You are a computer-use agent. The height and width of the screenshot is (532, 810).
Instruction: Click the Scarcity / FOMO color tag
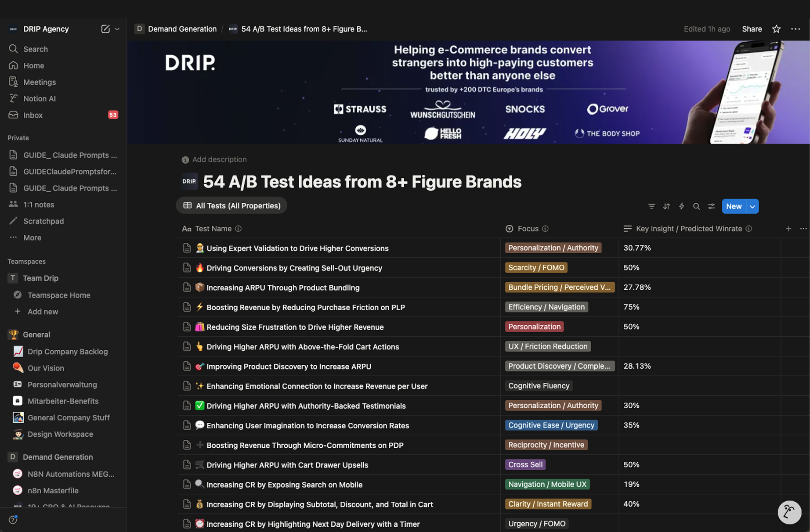[536, 268]
